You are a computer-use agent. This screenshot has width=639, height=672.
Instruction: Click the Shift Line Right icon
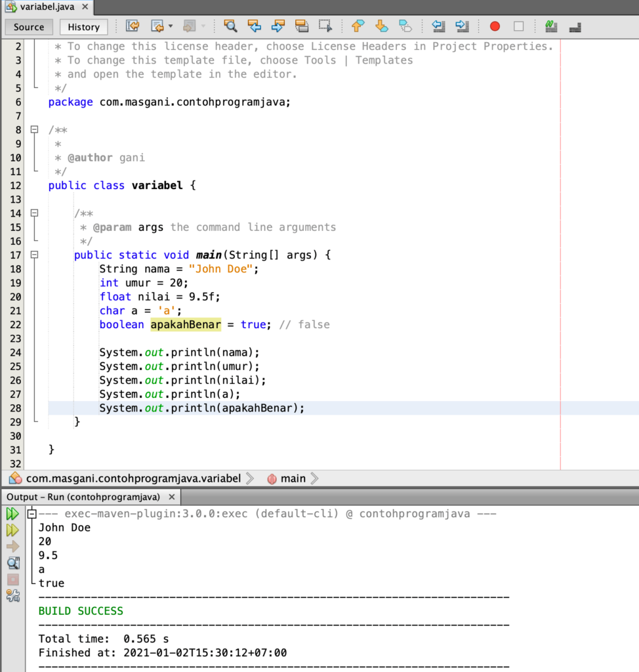point(462,26)
